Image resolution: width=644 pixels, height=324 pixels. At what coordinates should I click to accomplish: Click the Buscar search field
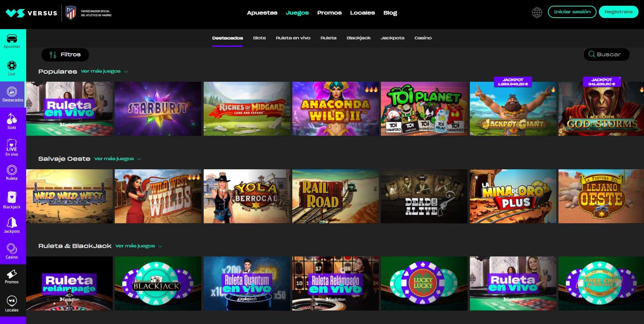pyautogui.click(x=607, y=55)
